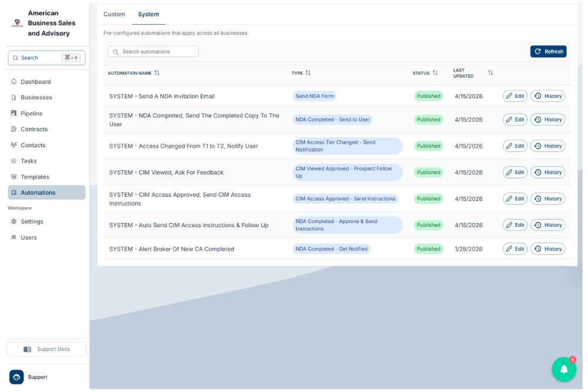Click the Dashboard sidebar icon
Viewport: 588px width, 392px height.
[14, 81]
